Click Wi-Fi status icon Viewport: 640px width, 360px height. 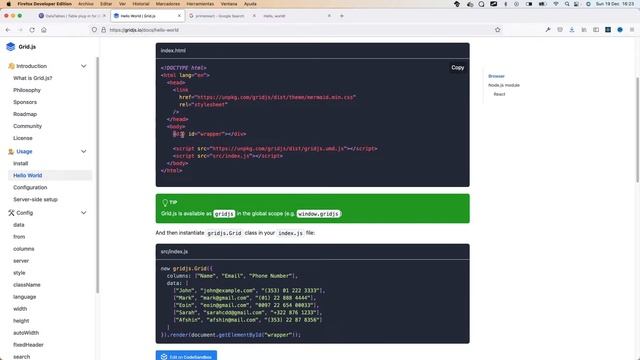coord(556,4)
